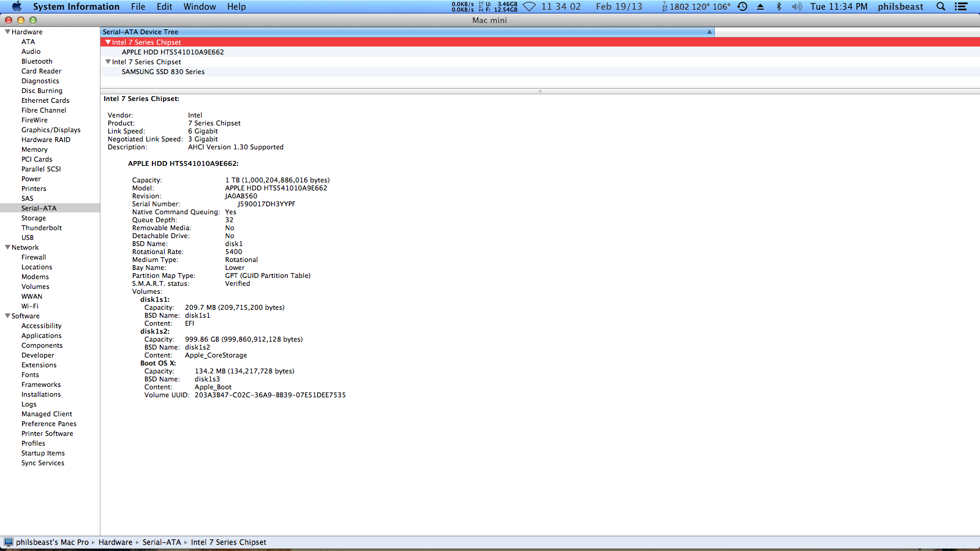The width and height of the screenshot is (980, 551).
Task: Select Audio in the sidebar
Action: (x=31, y=51)
